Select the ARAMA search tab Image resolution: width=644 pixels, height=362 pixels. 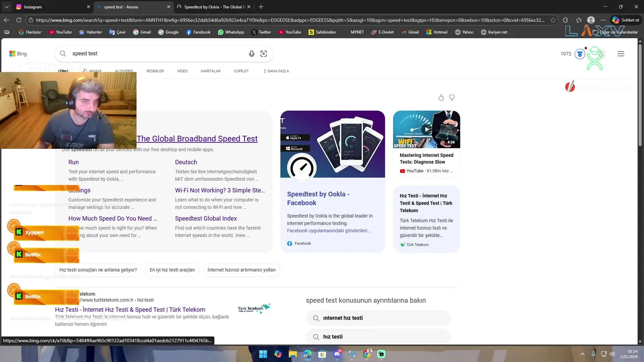coord(92,71)
